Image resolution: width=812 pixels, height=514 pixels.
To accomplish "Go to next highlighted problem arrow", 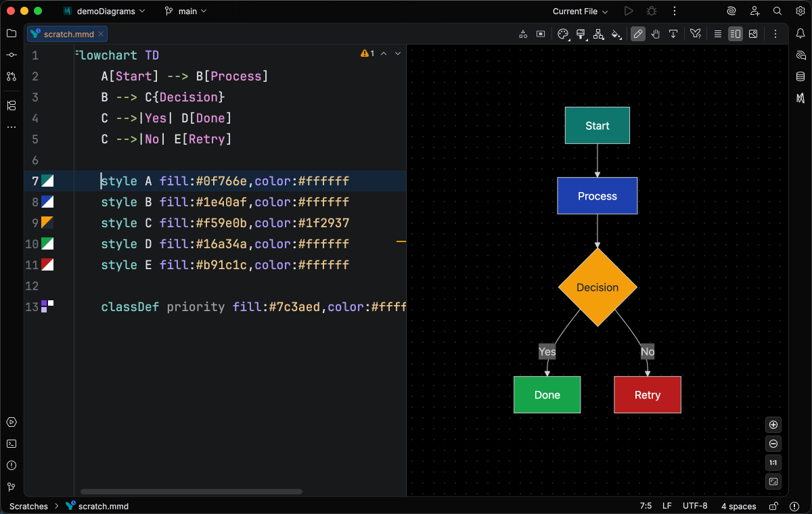I will (x=398, y=53).
